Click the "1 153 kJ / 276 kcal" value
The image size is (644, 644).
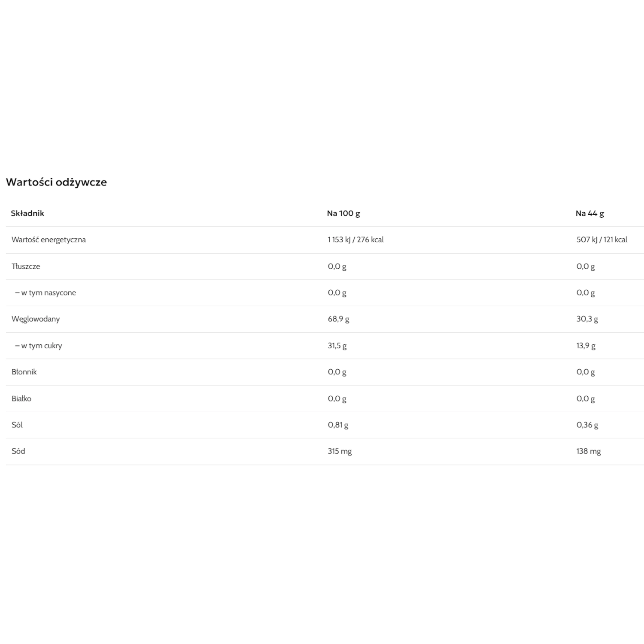pyautogui.click(x=355, y=240)
